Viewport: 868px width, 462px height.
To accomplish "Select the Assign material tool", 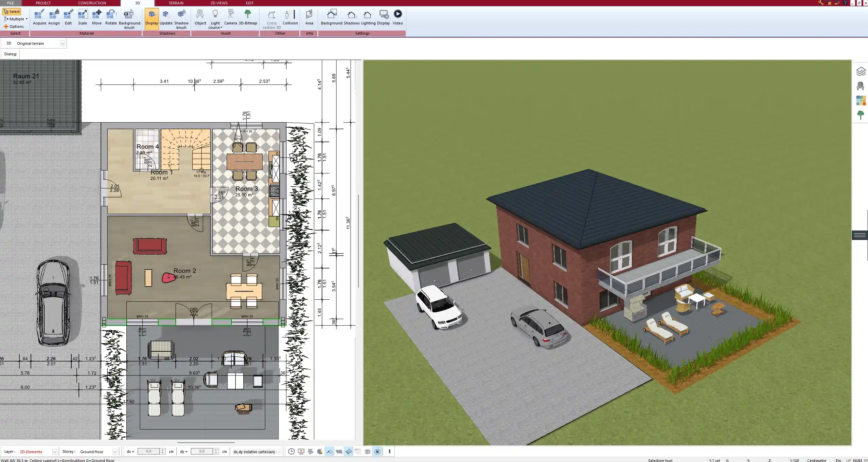I will (54, 18).
